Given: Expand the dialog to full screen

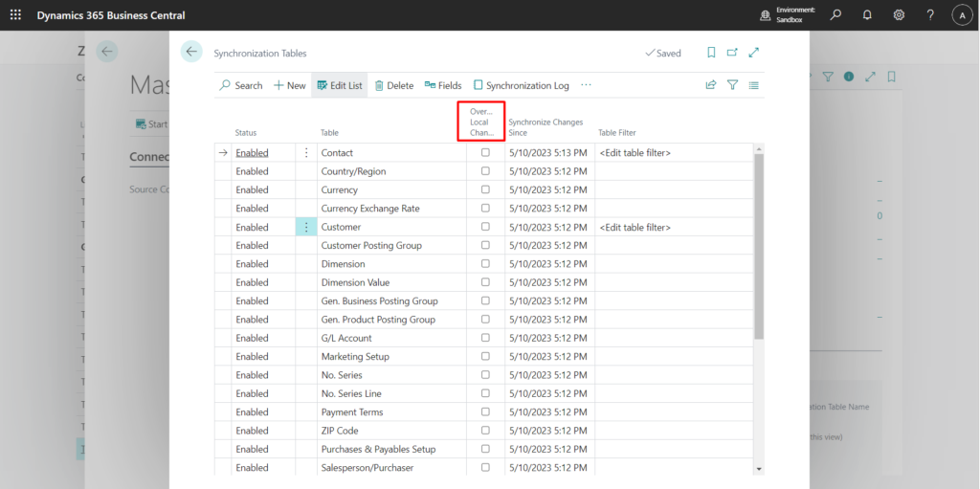Looking at the screenshot, I should 754,53.
